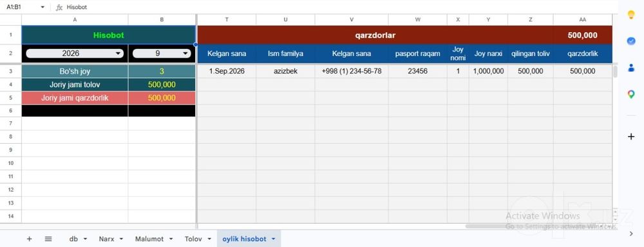Select column A header

click(75, 19)
